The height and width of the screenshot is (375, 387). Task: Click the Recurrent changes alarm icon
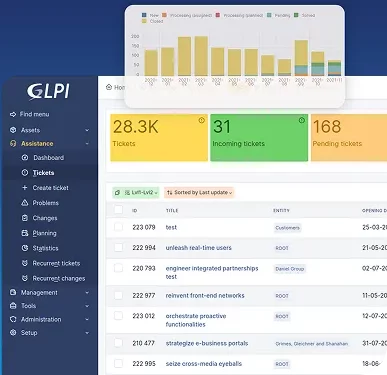pos(25,278)
